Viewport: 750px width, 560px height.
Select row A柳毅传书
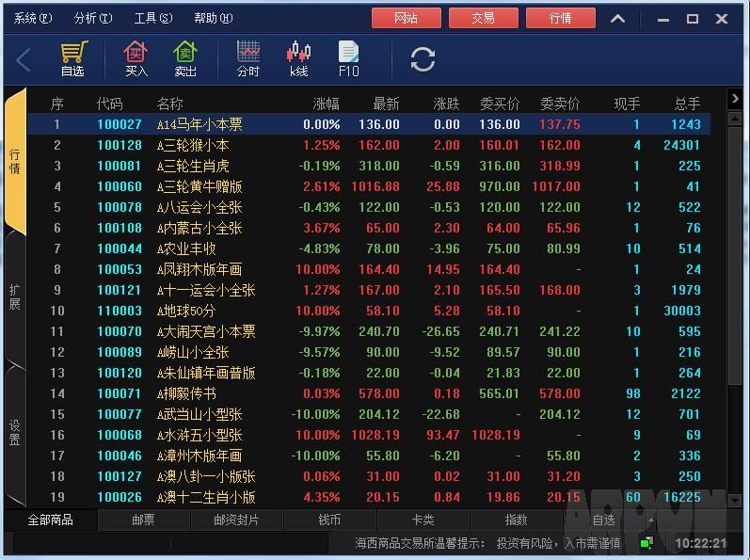pos(369,393)
